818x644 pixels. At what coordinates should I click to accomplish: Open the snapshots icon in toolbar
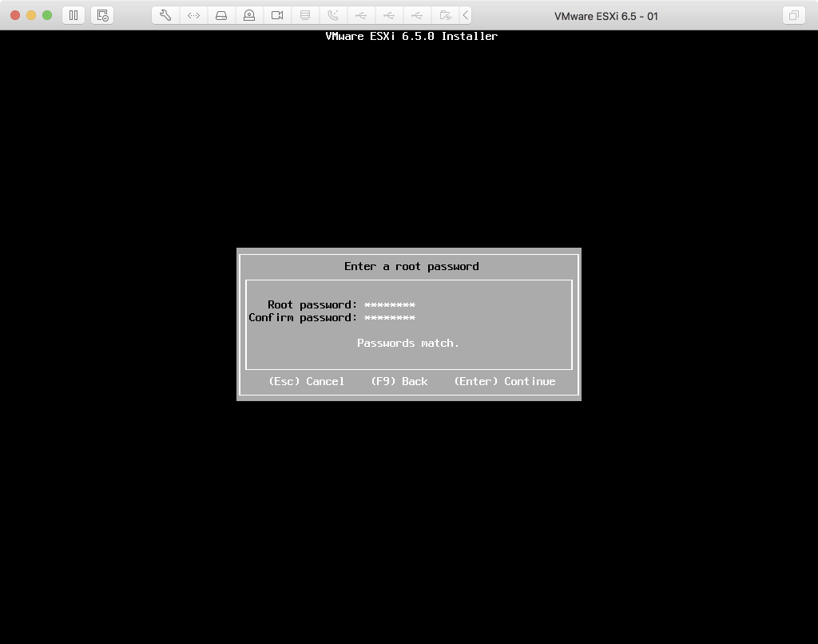tap(102, 15)
